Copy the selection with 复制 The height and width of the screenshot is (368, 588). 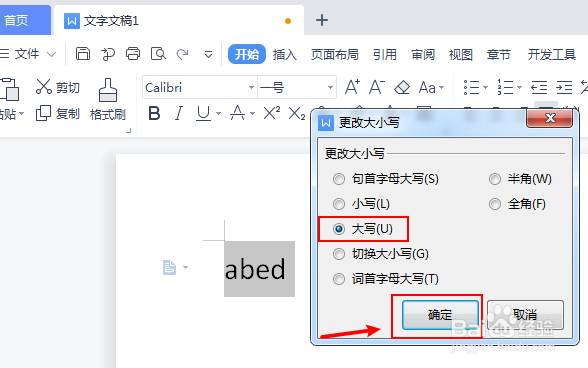[58, 113]
